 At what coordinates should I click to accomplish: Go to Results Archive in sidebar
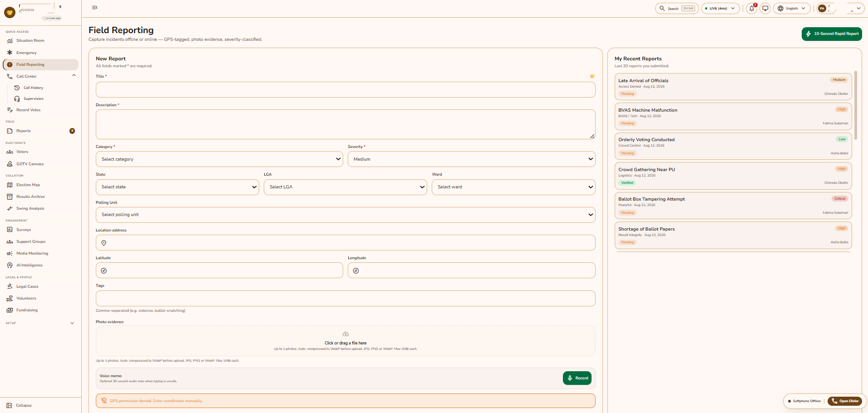pyautogui.click(x=40, y=197)
